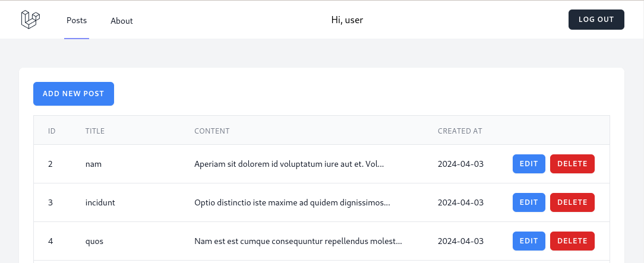Image resolution: width=644 pixels, height=263 pixels.
Task: Go to the About page
Action: pos(122,21)
